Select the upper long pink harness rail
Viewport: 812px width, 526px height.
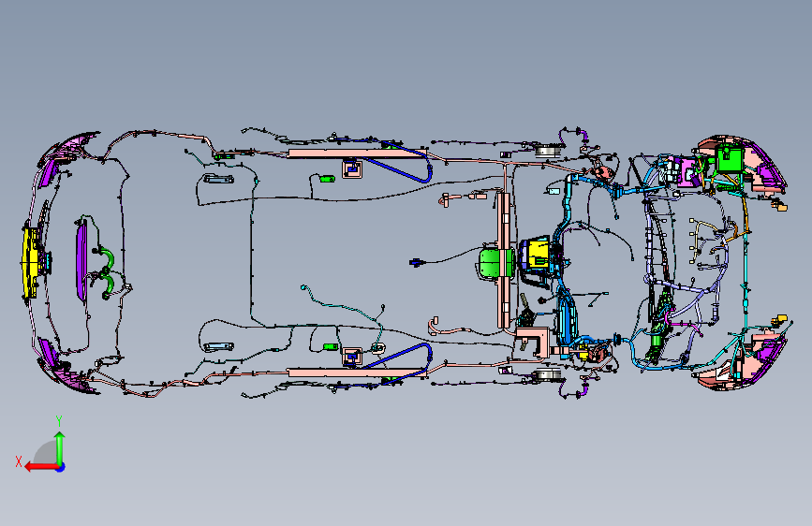358,153
